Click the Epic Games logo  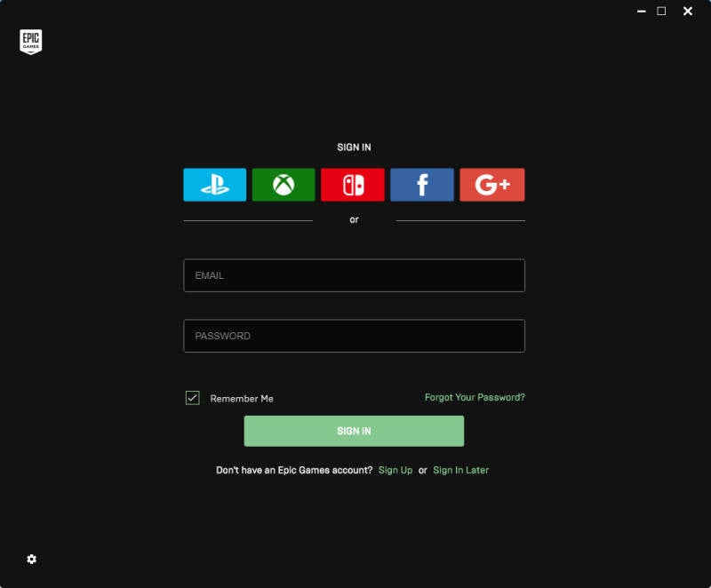[x=31, y=42]
